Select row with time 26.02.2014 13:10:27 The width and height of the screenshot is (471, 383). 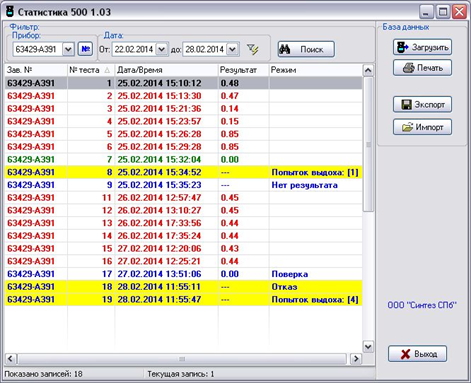(183, 210)
